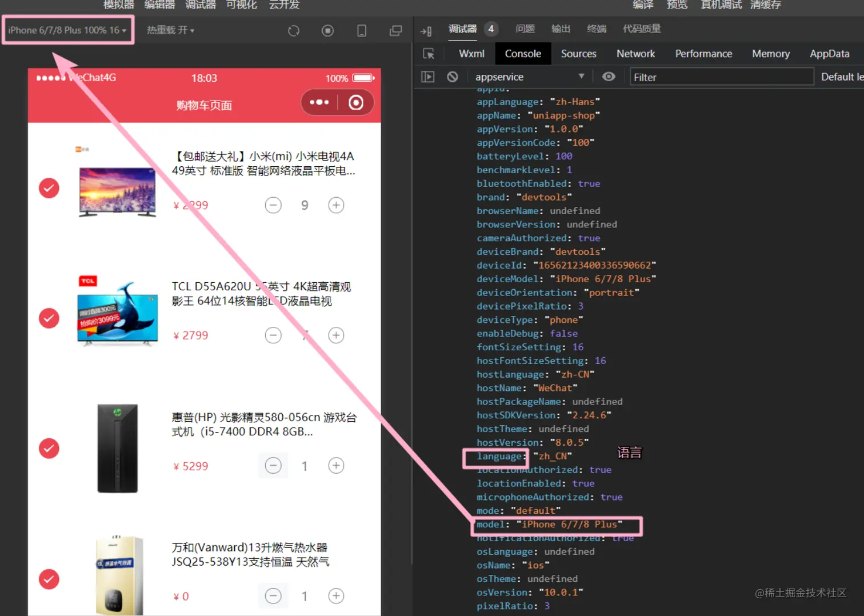Increase quantity of 惠普 光影精灵580 item
The width and height of the screenshot is (864, 616).
tap(336, 466)
